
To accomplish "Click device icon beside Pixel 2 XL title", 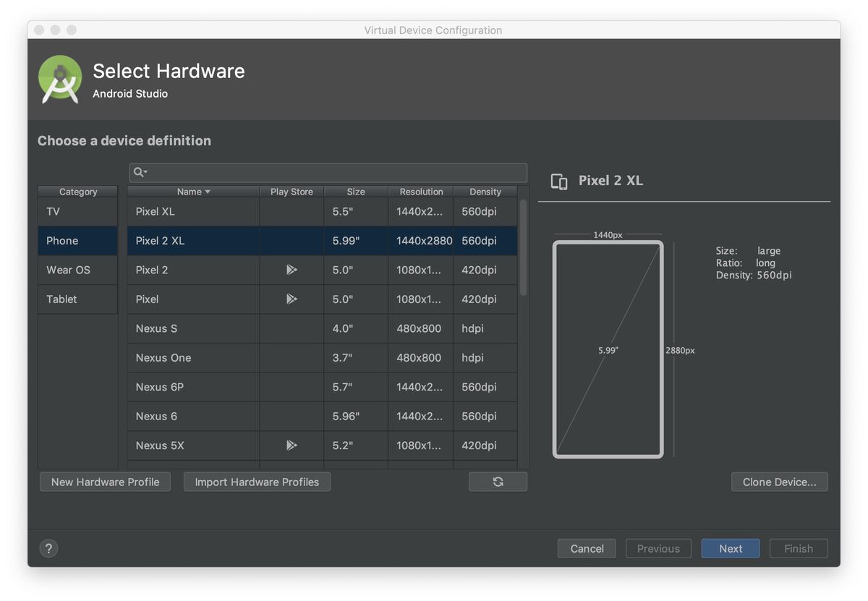I will 559,181.
